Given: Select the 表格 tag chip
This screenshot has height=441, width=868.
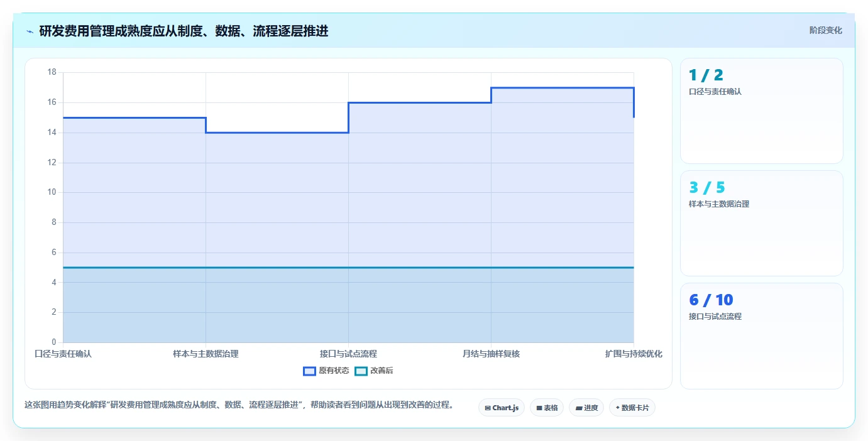Looking at the screenshot, I should (x=547, y=408).
